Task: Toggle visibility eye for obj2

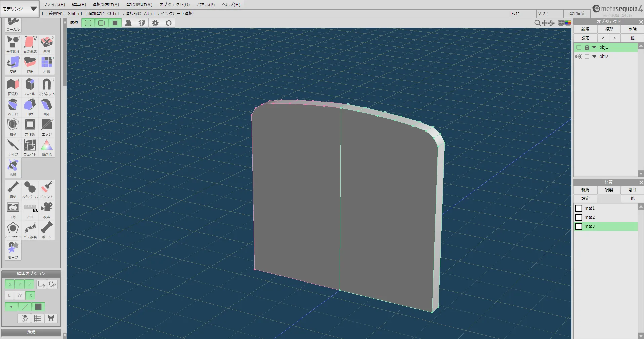Action: [578, 57]
